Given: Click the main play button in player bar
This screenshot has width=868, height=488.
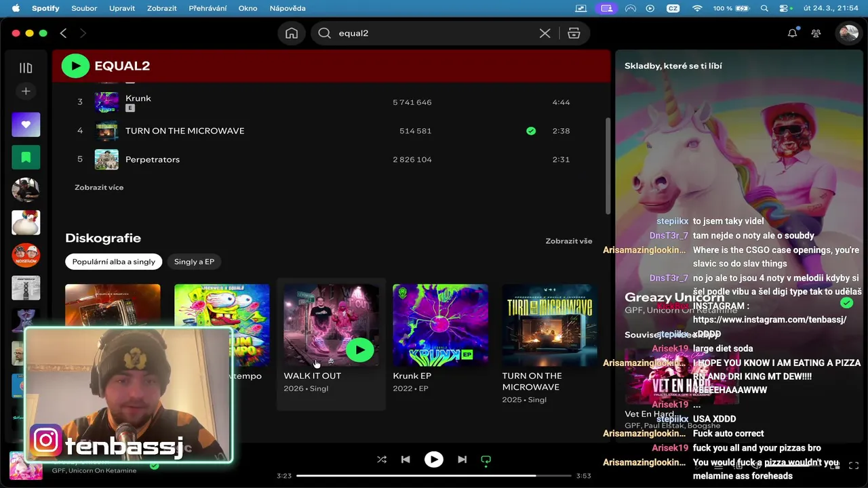Looking at the screenshot, I should coord(434,460).
